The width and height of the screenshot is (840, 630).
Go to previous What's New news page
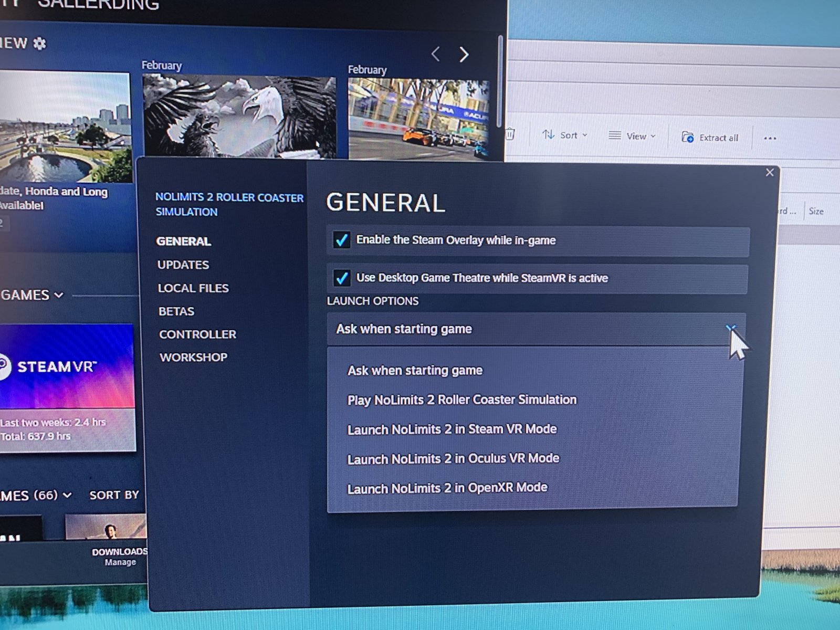(x=436, y=54)
